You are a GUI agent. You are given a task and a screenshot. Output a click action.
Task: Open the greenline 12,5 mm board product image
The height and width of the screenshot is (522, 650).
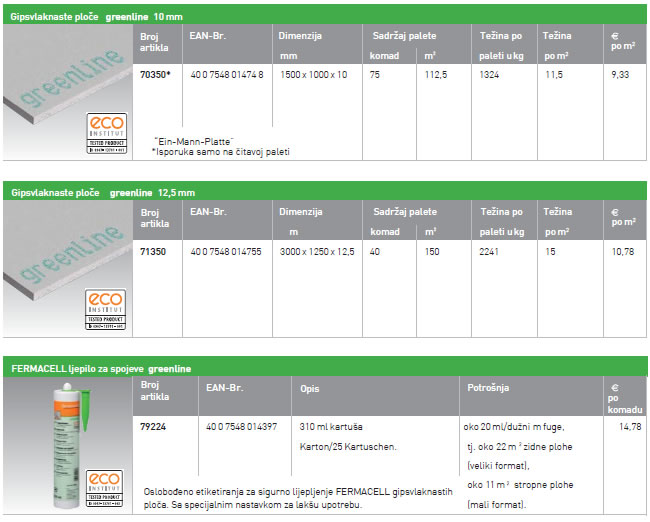68,269
